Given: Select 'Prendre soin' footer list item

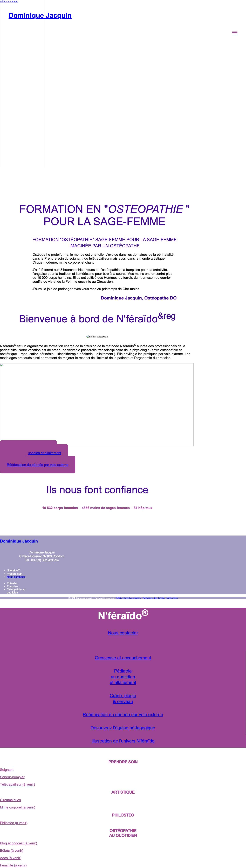Looking at the screenshot, I should point(15,573).
